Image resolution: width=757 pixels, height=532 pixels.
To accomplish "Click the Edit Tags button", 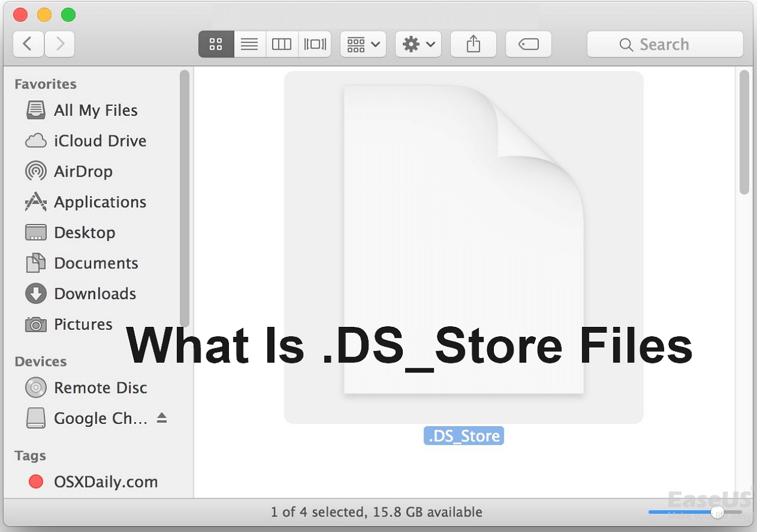I will coord(528,44).
